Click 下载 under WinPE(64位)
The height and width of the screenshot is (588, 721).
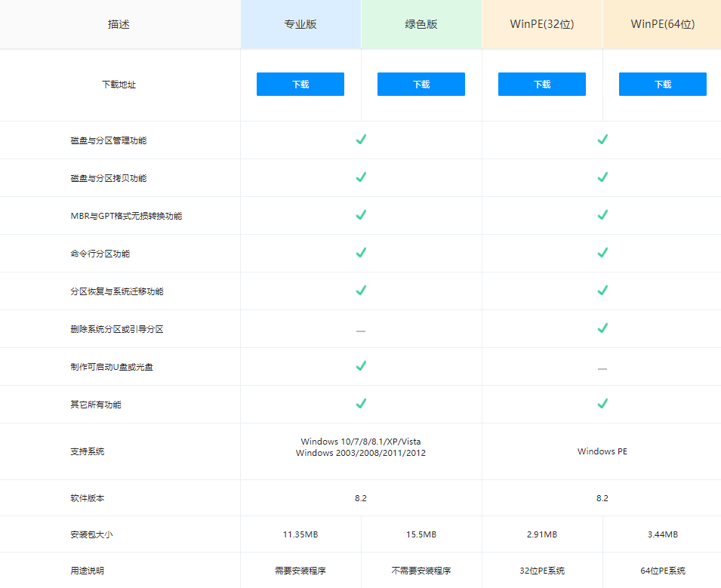[662, 84]
